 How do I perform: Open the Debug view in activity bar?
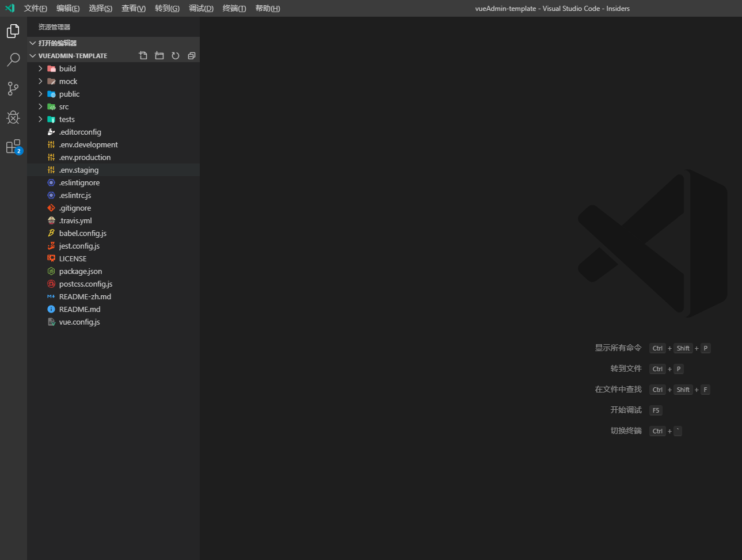tap(13, 117)
